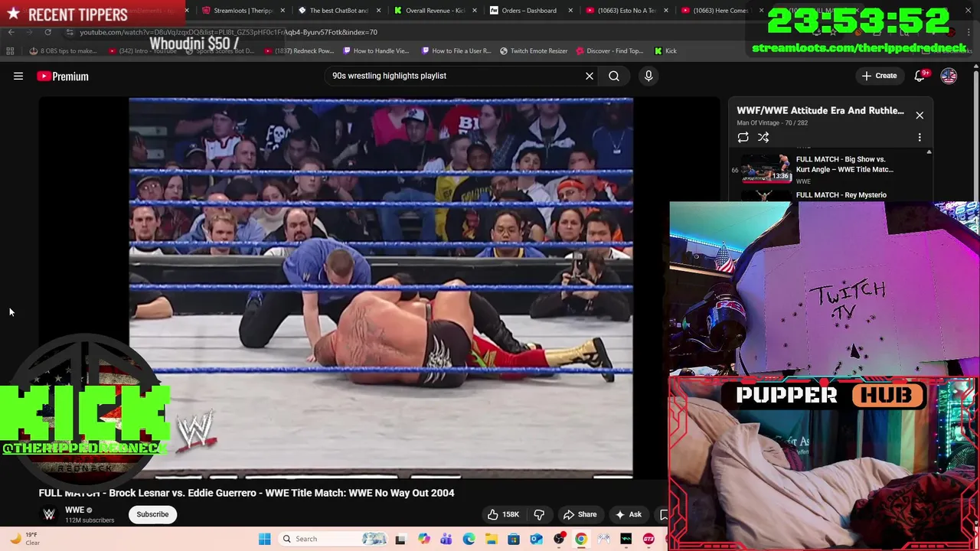Open Microsoft Teams taskbar icon
980x551 pixels.
(x=446, y=539)
